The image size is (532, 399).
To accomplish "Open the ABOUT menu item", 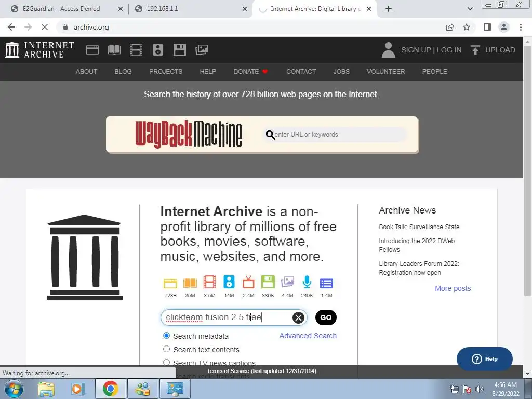I will tap(86, 72).
